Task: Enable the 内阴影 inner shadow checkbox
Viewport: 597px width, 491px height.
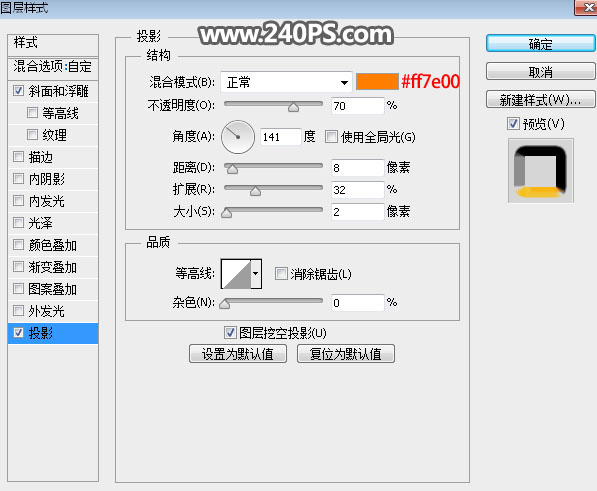Action: pos(18,179)
